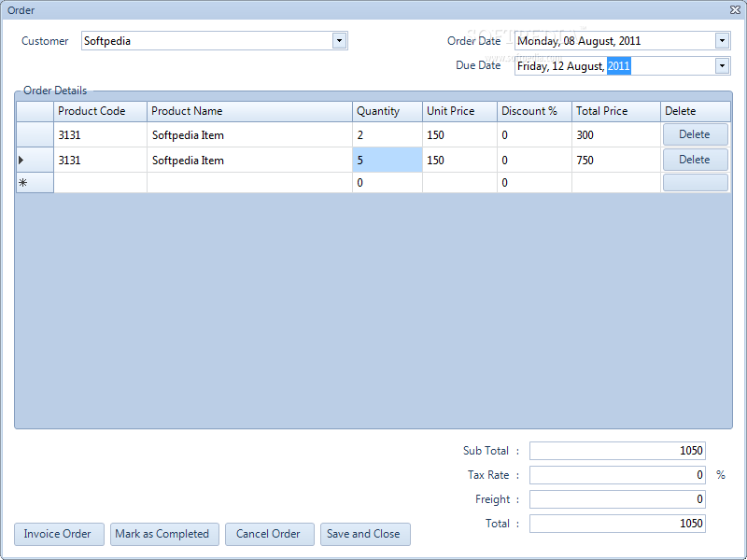Click the quantity 0 cell in new row
This screenshot has width=747, height=560.
coord(388,183)
